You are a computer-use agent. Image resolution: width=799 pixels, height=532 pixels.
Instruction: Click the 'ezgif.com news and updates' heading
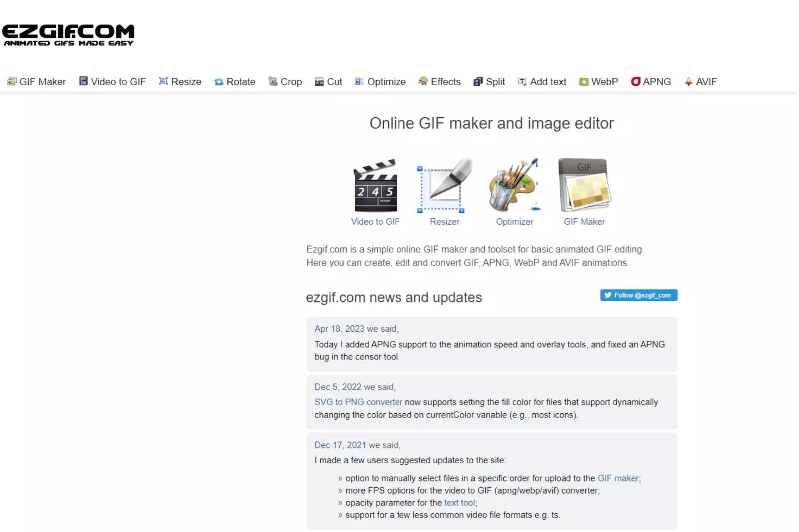pos(394,297)
